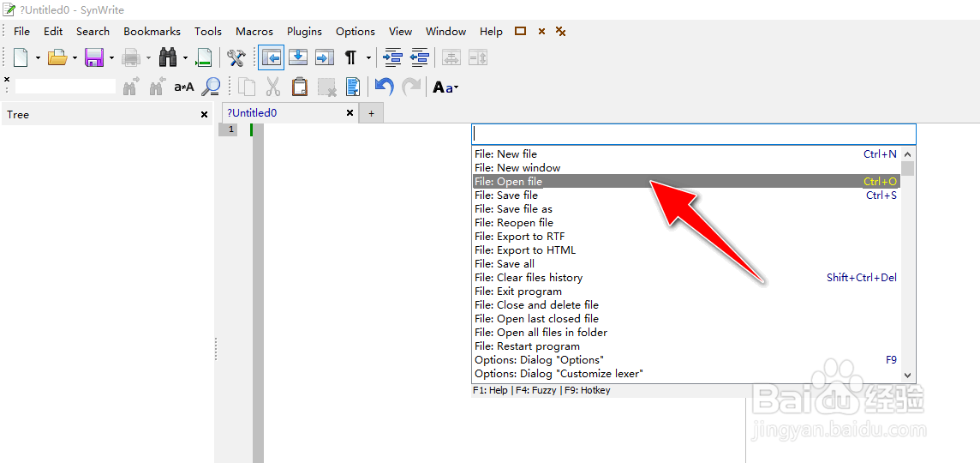Expand the Save dropdown arrow
980x463 pixels.
(112, 58)
